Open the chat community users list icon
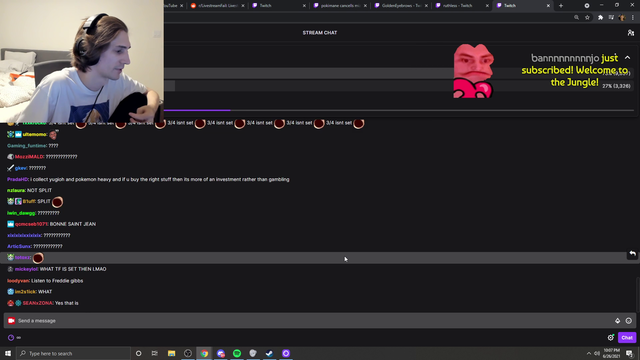This screenshot has height=360, width=640. click(x=631, y=33)
